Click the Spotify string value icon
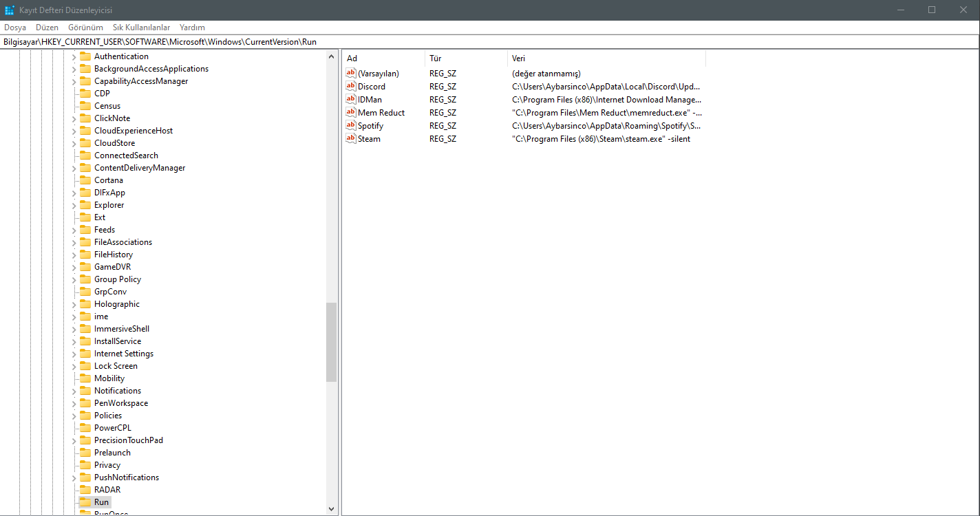 pos(351,125)
